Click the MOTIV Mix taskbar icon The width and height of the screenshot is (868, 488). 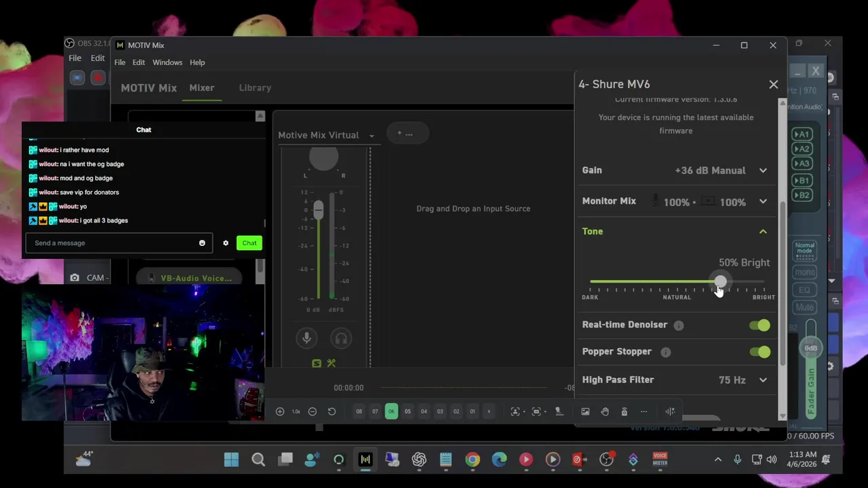point(366,460)
